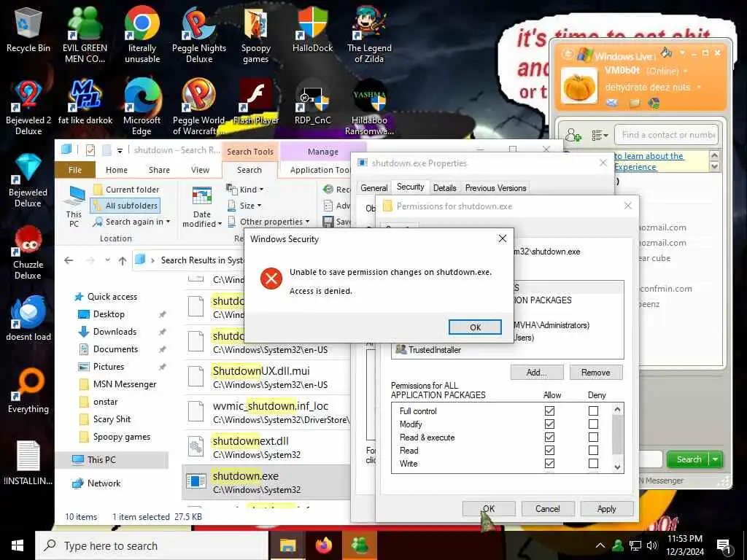747x560 pixels.
Task: Open the Online status dropdown in Messenger
Action: coord(686,71)
